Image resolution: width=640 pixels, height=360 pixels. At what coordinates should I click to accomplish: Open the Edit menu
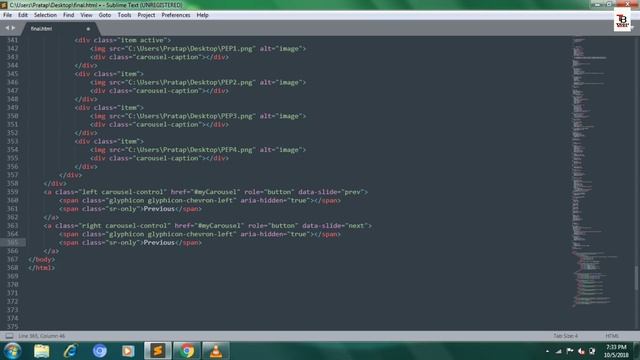coord(23,15)
